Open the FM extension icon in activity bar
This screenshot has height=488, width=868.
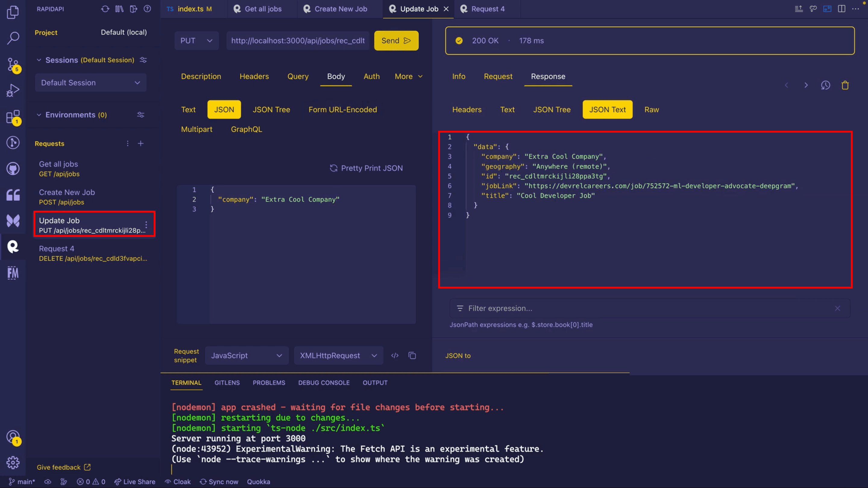point(13,273)
